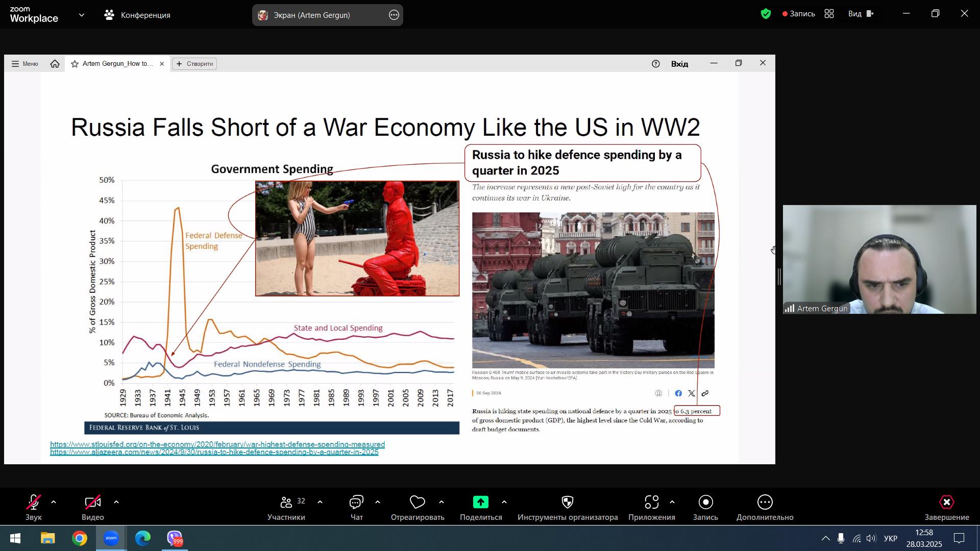The height and width of the screenshot is (551, 980).
Task: Click the star icon on the document tab
Action: (x=75, y=64)
